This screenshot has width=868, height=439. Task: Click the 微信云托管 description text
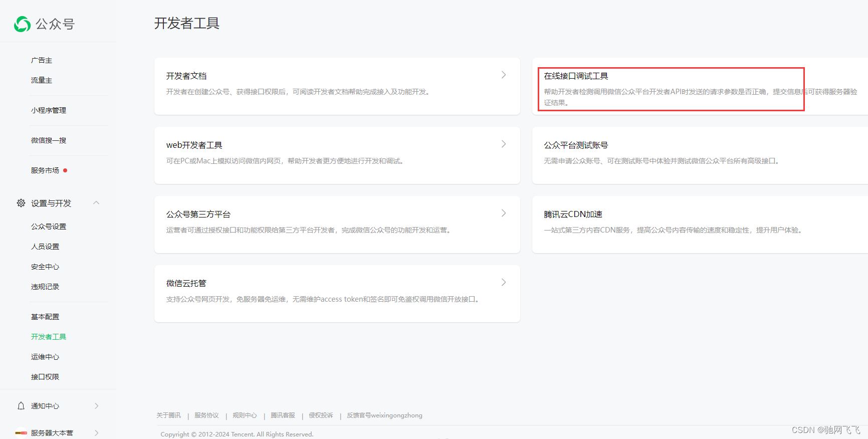[324, 299]
